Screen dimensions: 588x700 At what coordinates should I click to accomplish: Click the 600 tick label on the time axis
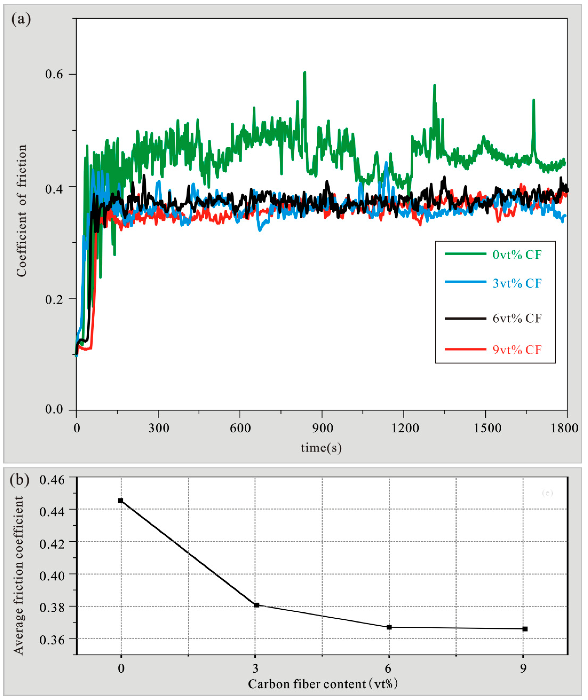coord(240,428)
